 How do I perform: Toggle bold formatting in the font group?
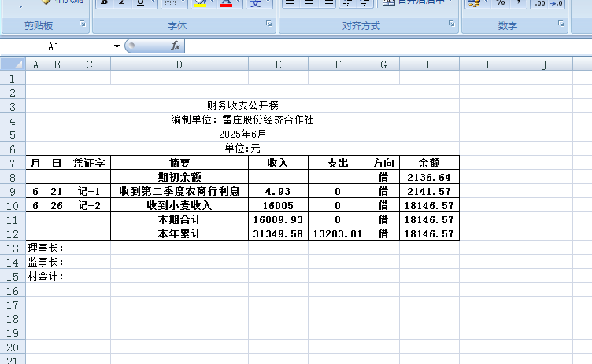coord(104,2)
